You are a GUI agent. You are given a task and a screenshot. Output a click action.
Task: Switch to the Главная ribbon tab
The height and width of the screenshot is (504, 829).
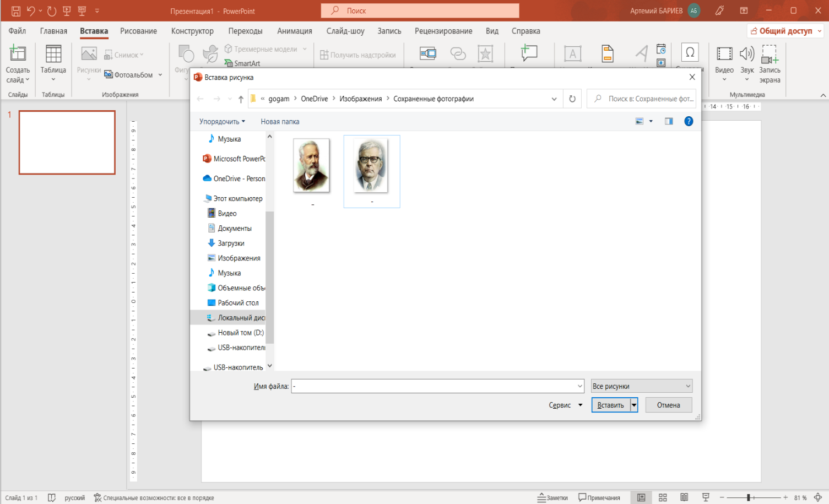(53, 31)
